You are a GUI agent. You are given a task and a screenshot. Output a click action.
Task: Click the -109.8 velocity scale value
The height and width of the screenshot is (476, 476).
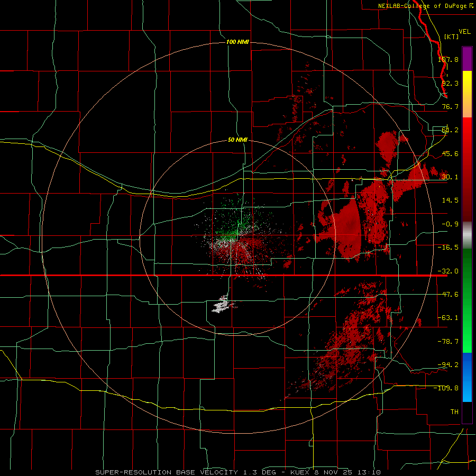(446, 388)
